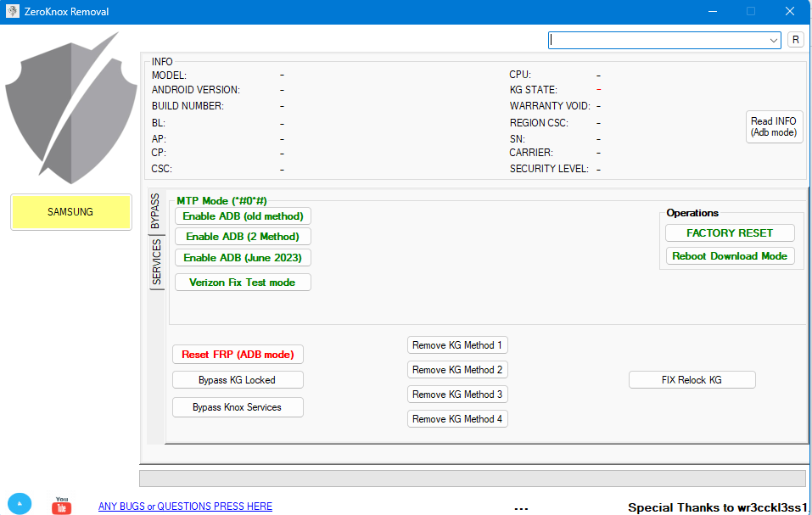Click Verizon Fix Test mode button
This screenshot has height=515, width=812.
pos(243,282)
